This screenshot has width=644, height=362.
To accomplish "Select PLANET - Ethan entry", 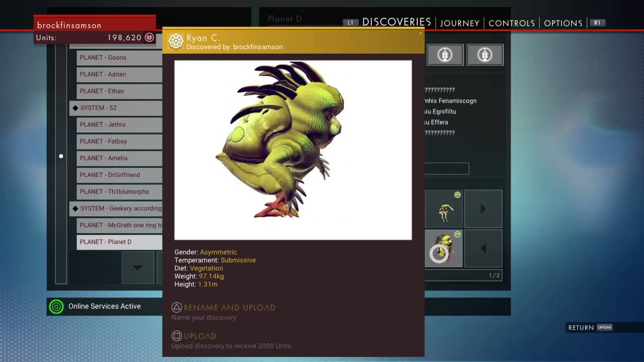I will pyautogui.click(x=120, y=91).
